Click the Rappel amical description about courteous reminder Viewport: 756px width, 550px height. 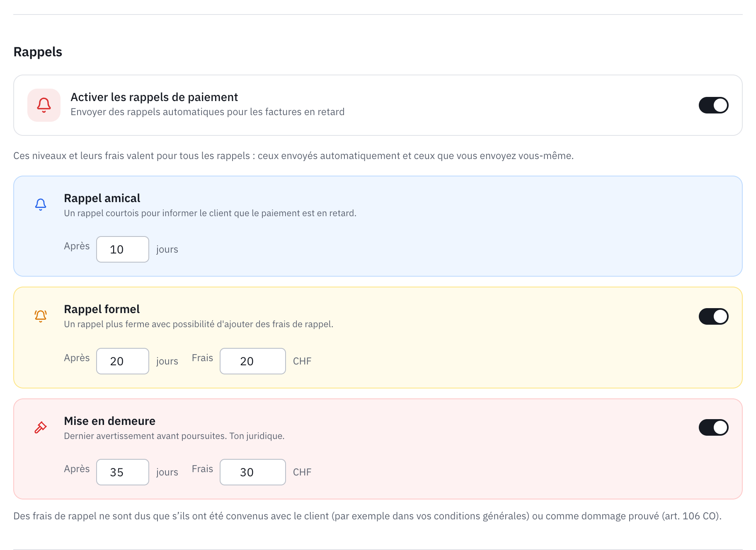point(210,213)
